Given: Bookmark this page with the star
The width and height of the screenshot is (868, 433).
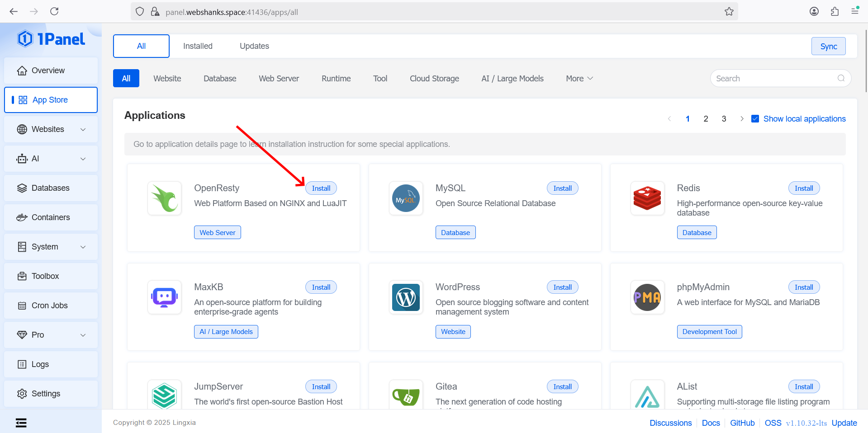Looking at the screenshot, I should (x=729, y=12).
